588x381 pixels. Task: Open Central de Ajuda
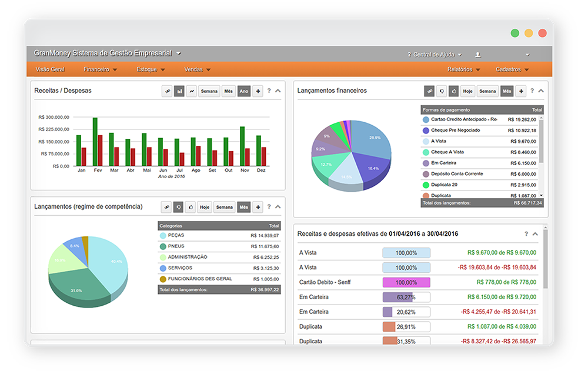432,54
